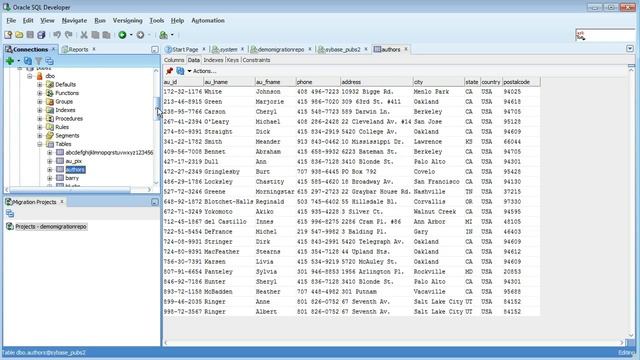Viewport: 640px width, 360px height.
Task: Click the SQL icon in the search box
Action: coord(580,36)
